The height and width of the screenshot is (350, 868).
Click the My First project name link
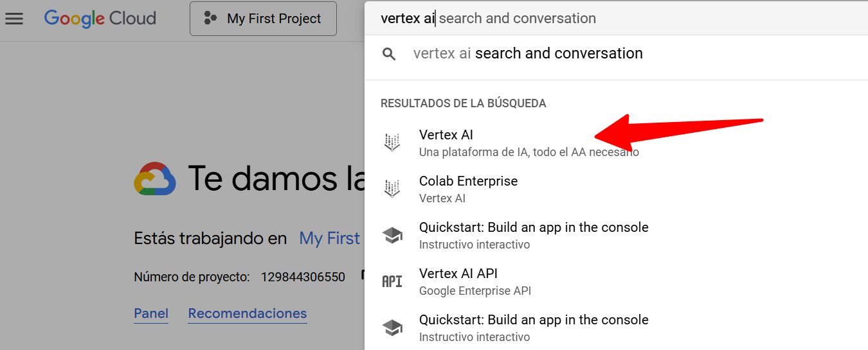click(329, 238)
